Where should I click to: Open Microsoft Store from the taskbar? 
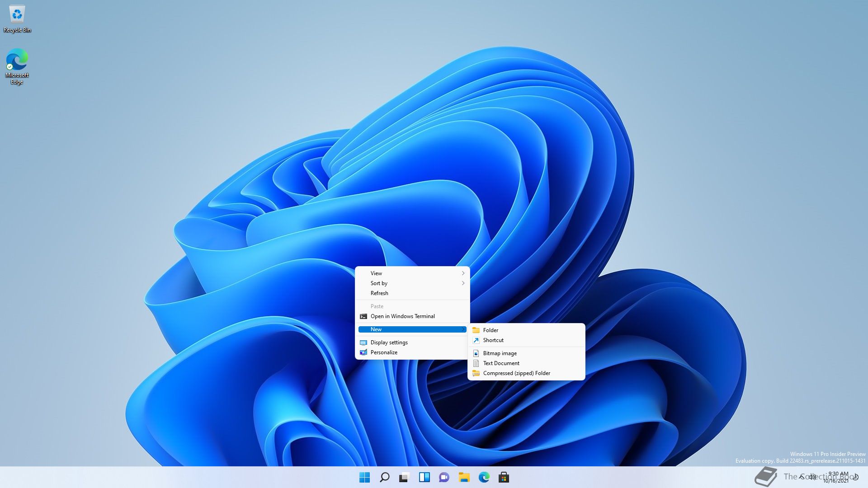point(504,477)
